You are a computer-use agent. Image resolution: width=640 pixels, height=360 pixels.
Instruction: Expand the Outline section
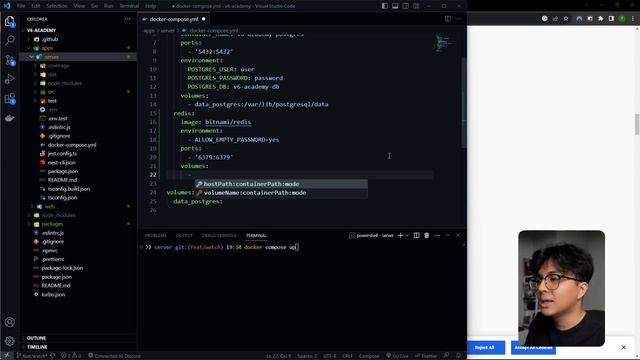click(x=36, y=338)
